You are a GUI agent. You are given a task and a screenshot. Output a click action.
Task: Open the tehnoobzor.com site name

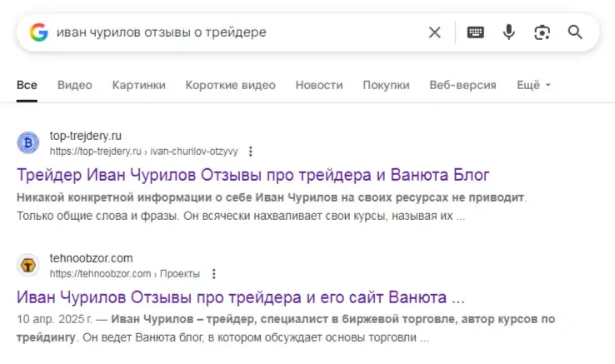92,258
